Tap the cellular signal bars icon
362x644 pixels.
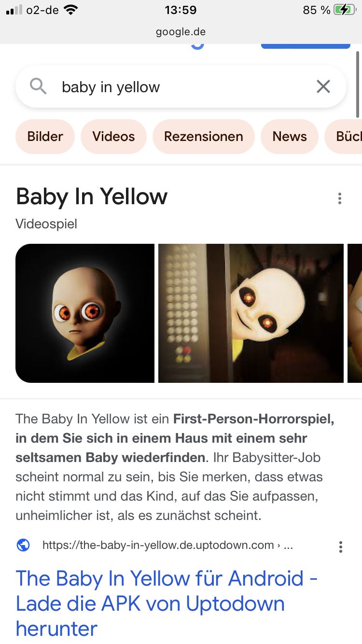point(14,10)
